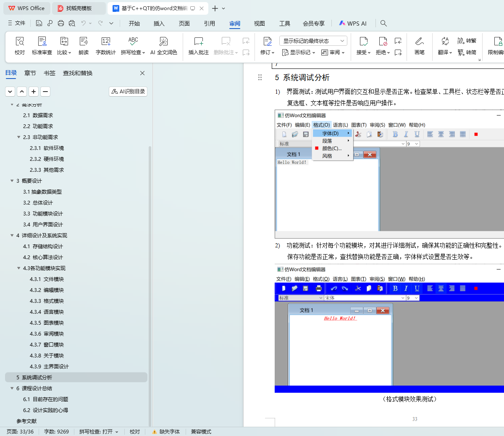
Task: Collapse 4.3各功能模块实现 outline node
Action: tap(19, 268)
